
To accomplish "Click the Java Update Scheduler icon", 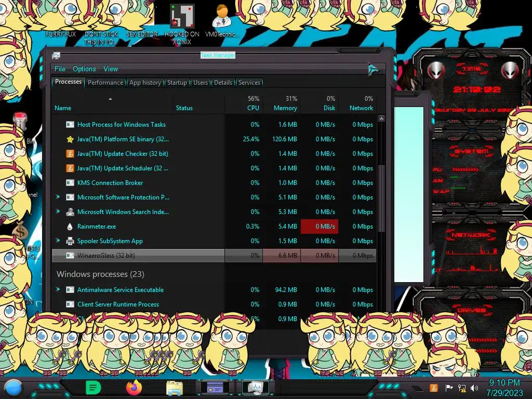I will pyautogui.click(x=70, y=168).
